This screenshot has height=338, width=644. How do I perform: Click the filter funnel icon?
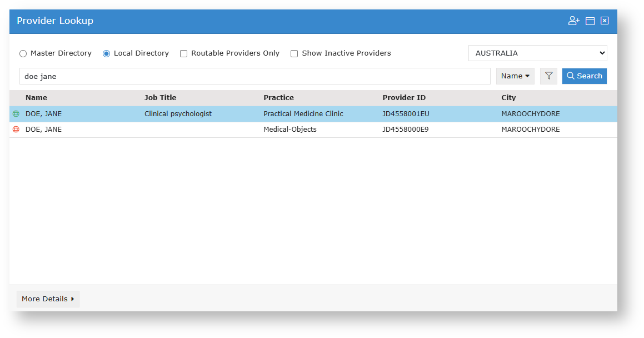point(548,76)
